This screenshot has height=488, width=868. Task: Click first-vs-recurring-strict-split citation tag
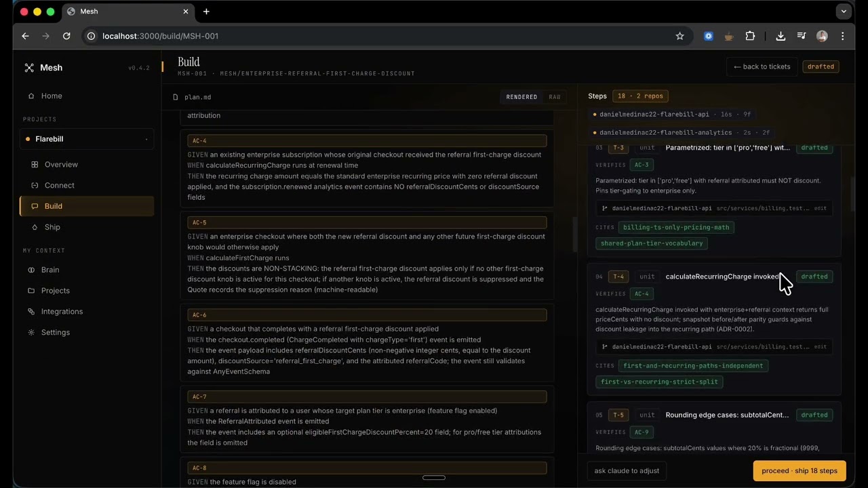pyautogui.click(x=659, y=382)
